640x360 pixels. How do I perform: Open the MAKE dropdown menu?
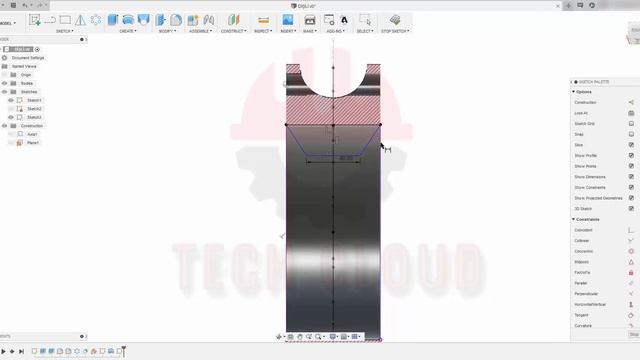[x=310, y=31]
